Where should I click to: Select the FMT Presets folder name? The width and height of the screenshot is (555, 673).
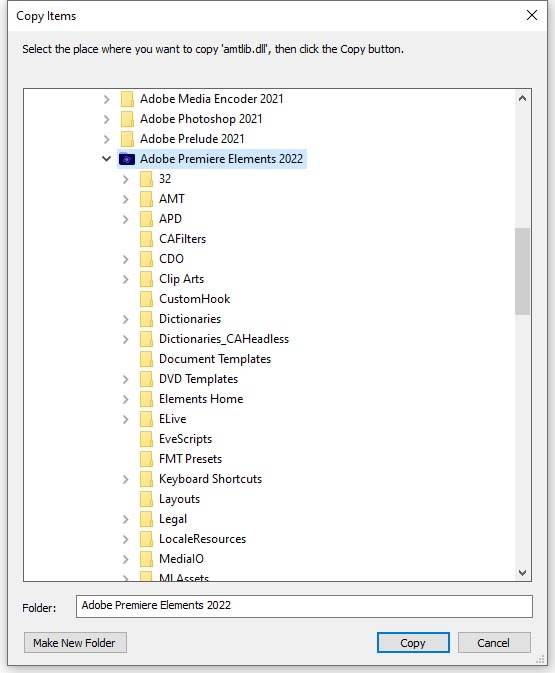pyautogui.click(x=190, y=459)
